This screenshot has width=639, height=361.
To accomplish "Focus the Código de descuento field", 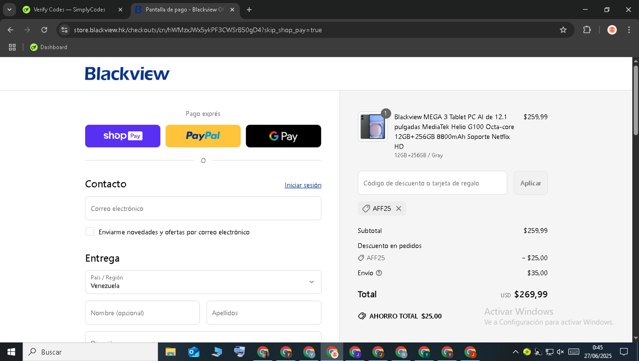I will (x=432, y=183).
